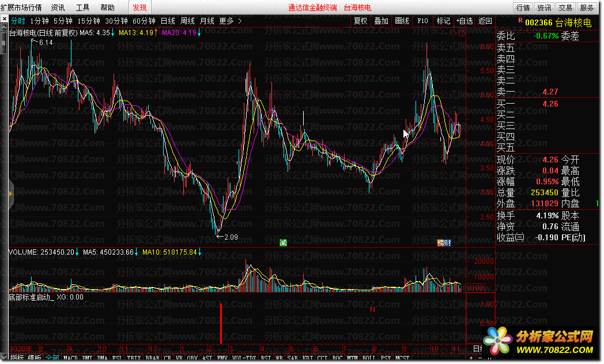Select the 周线 period
Screen dimensions: 604x364
point(187,21)
